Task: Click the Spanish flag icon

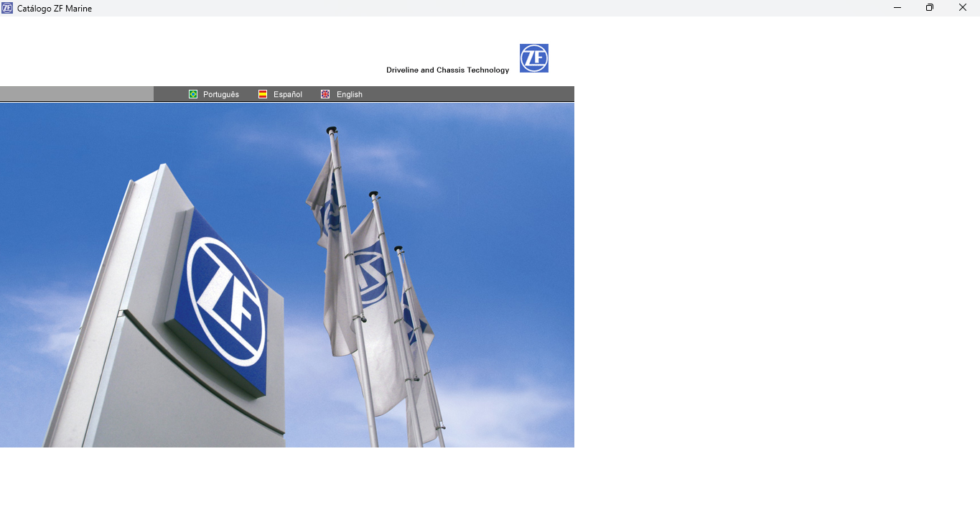Action: point(263,94)
